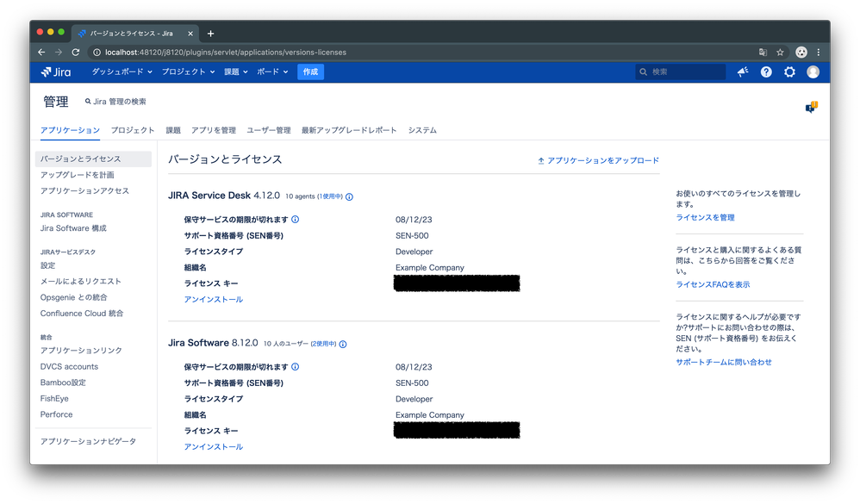The width and height of the screenshot is (860, 504).
Task: Select the 最新アップグレードレポート tab
Action: (x=349, y=130)
